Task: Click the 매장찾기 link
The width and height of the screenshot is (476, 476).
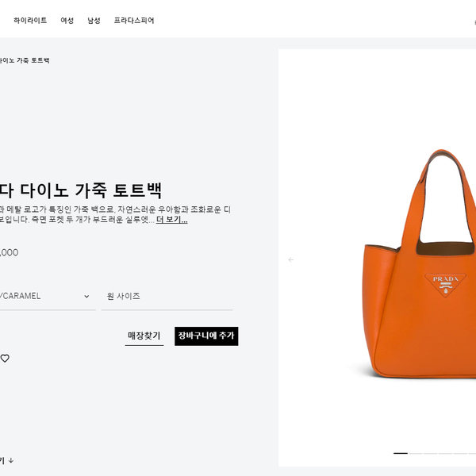Action: tap(144, 336)
